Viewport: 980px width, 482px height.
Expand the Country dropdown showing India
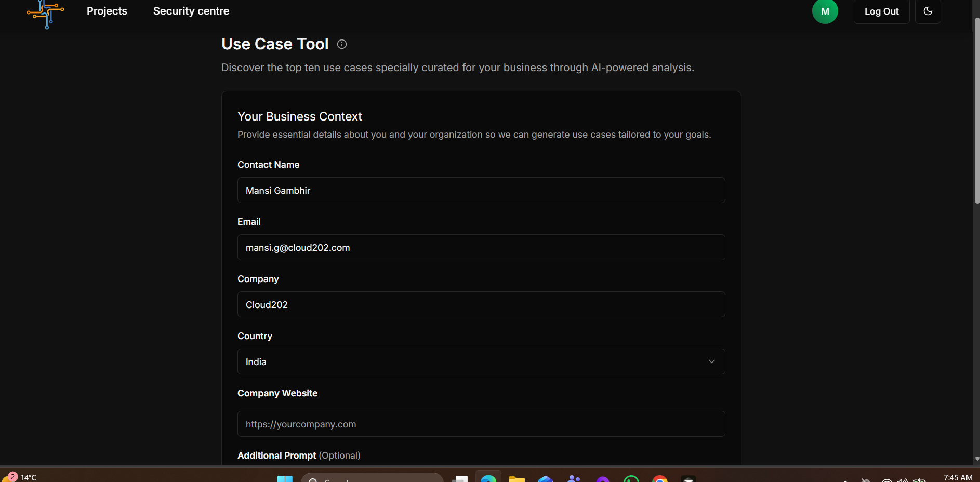click(481, 361)
